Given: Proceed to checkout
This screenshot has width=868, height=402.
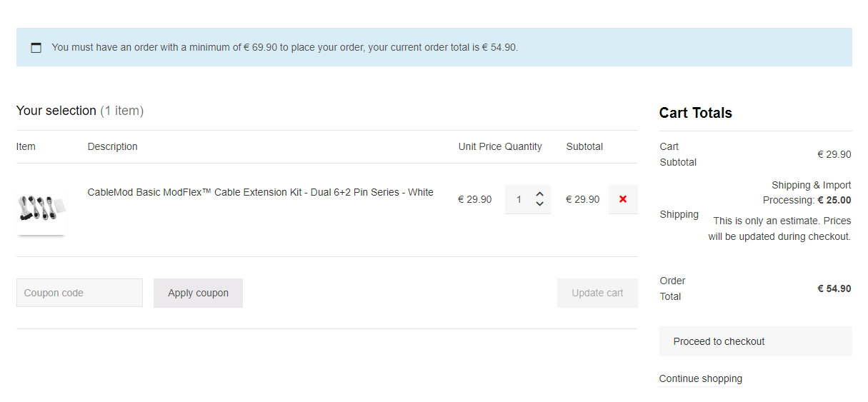Looking at the screenshot, I should point(755,341).
